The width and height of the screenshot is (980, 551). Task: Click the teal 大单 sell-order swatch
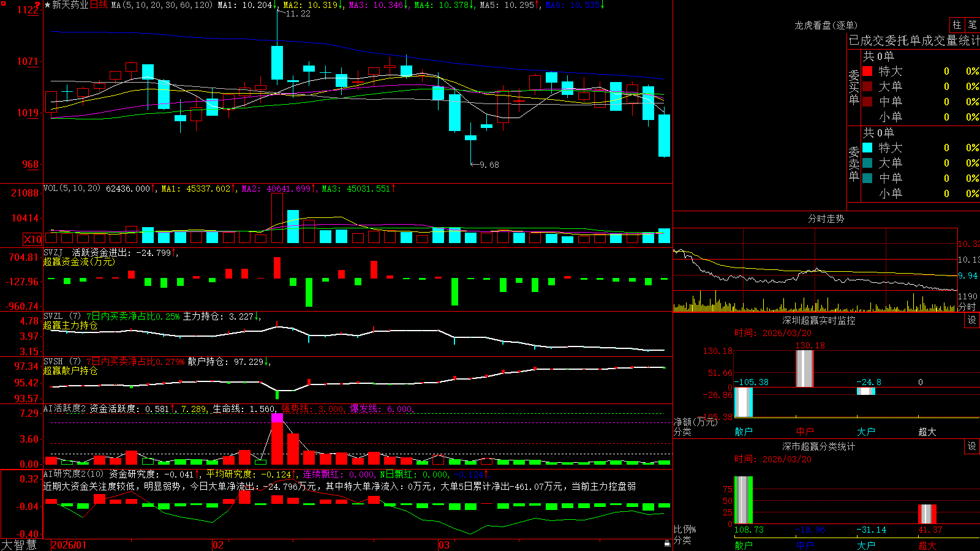tap(867, 163)
